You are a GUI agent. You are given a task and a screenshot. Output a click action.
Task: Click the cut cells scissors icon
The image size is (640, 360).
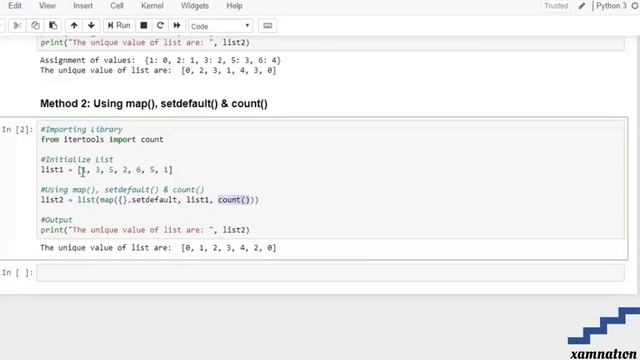click(17, 26)
